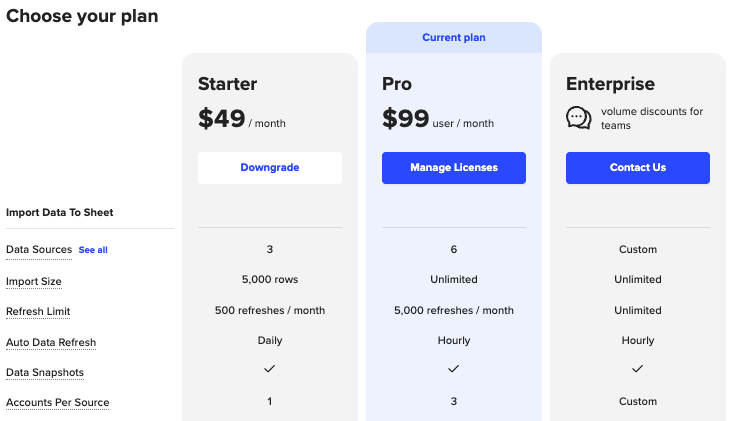Click the volume discounts for teams text

(x=651, y=118)
